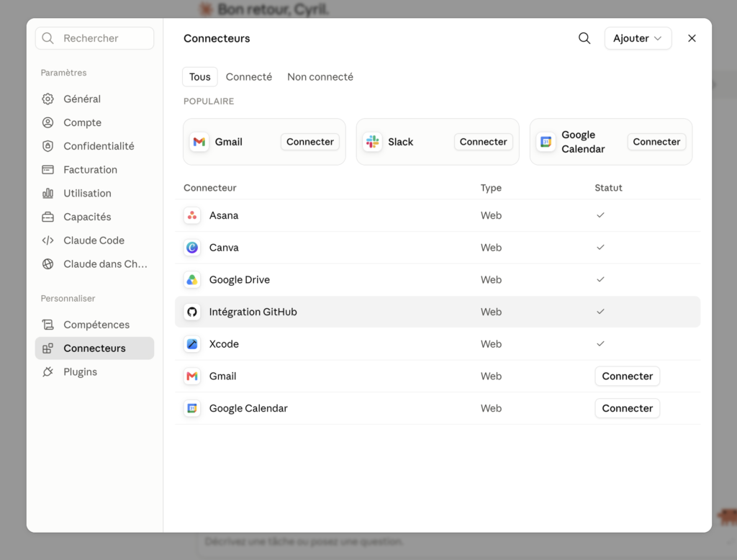The width and height of the screenshot is (737, 560).
Task: Select the Xcode connector name
Action: (224, 344)
